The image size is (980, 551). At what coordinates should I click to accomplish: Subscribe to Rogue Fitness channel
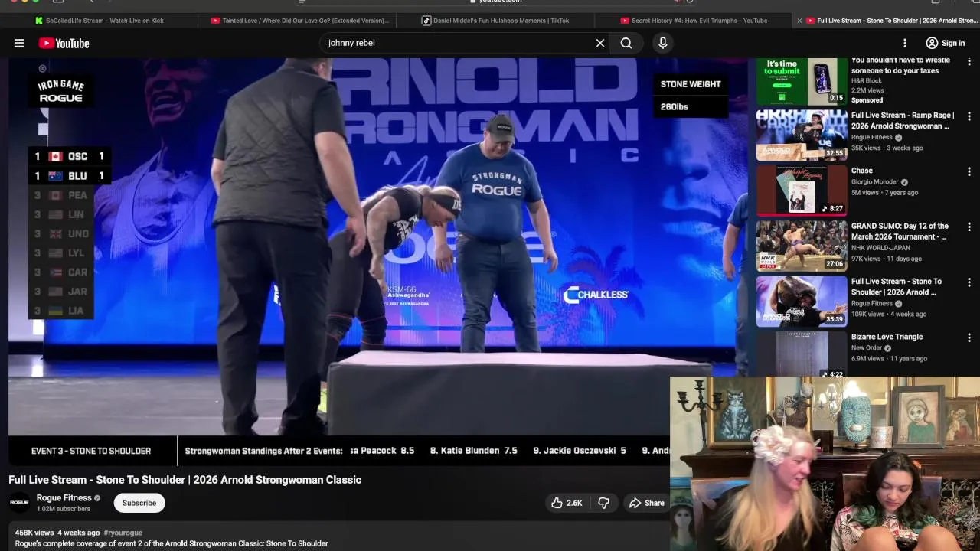coord(139,503)
